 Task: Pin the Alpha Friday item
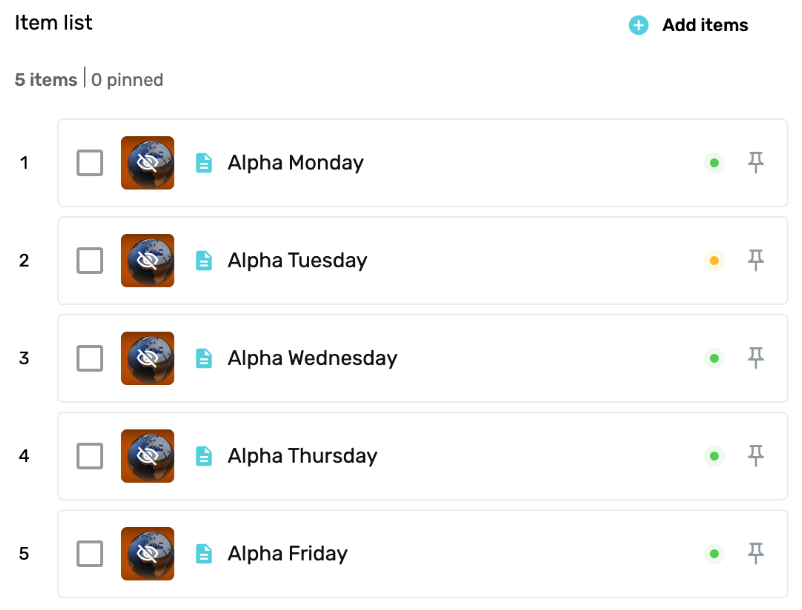click(x=755, y=553)
